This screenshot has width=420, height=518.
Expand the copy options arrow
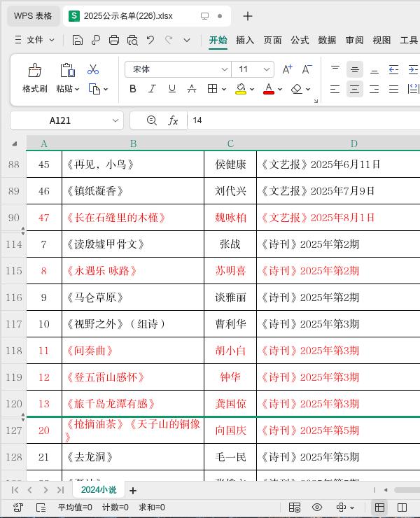[106, 89]
